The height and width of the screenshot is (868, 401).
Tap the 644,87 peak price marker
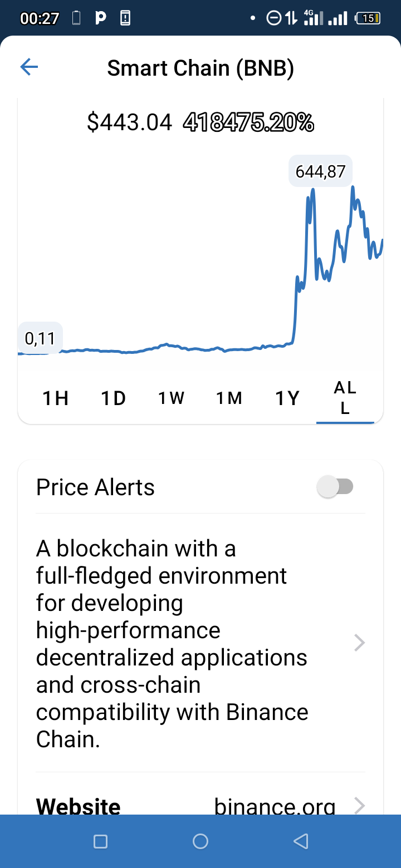coord(320,171)
